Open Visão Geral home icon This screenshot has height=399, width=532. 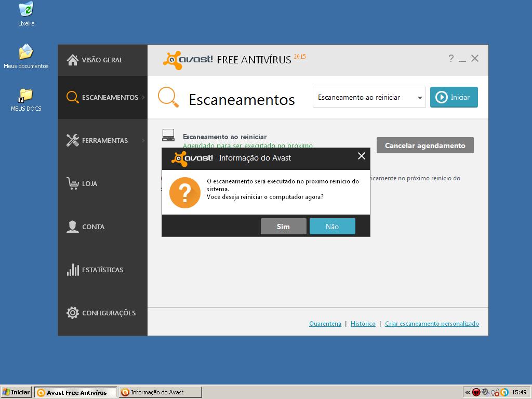click(x=73, y=60)
